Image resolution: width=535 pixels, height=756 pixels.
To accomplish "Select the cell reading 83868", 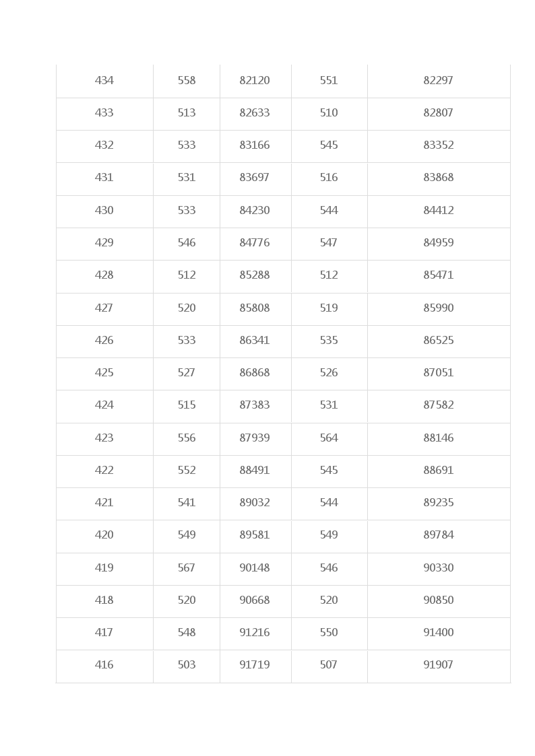I will point(439,178).
